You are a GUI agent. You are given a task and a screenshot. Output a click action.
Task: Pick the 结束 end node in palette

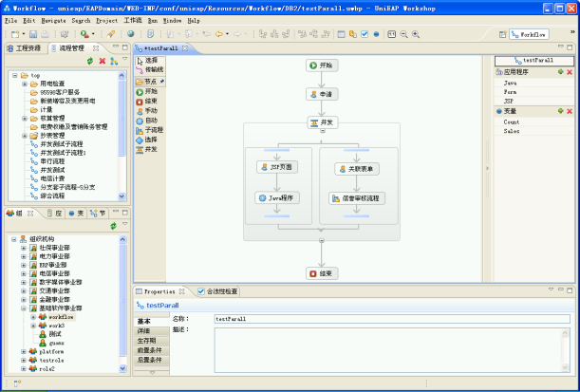(152, 101)
